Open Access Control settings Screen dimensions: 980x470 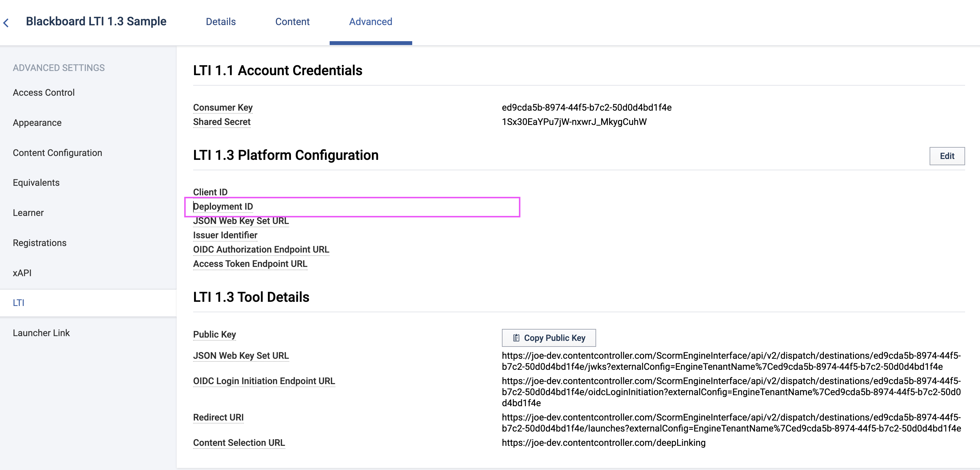click(x=44, y=92)
